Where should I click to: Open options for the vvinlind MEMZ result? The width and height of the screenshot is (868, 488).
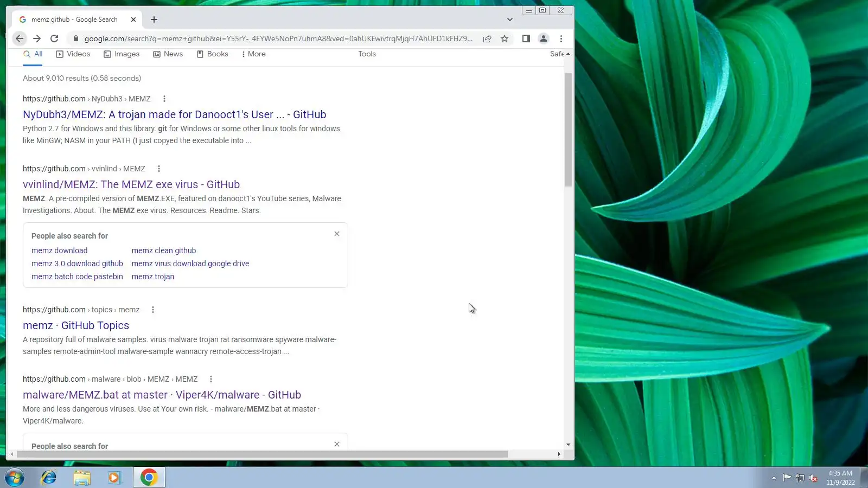point(159,169)
